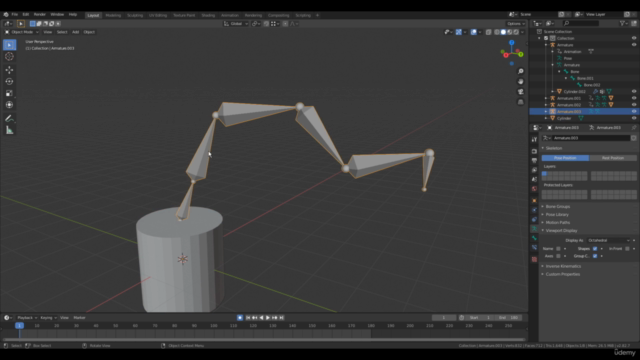The image size is (640, 360).
Task: Open the timeline Playback menu button
Action: (27, 318)
